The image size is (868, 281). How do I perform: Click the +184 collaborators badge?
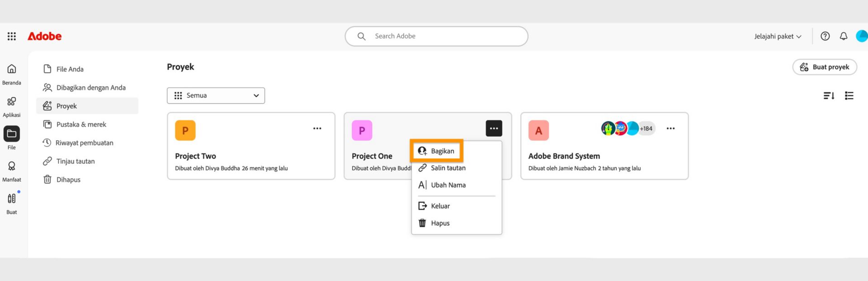click(646, 128)
